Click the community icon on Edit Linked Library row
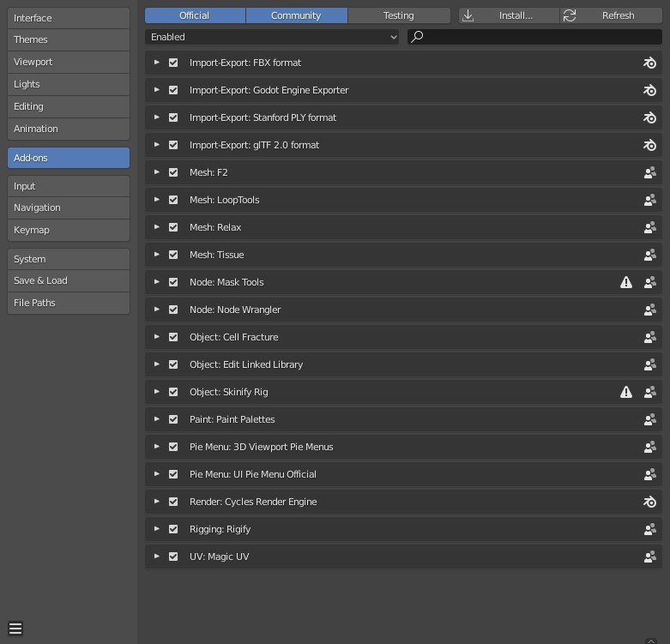This screenshot has height=644, width=670. tap(650, 364)
